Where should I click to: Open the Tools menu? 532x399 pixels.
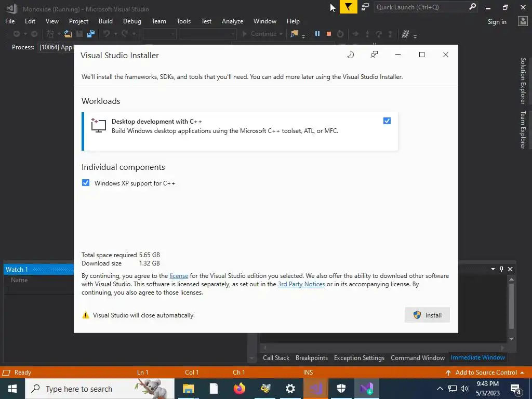(x=183, y=21)
